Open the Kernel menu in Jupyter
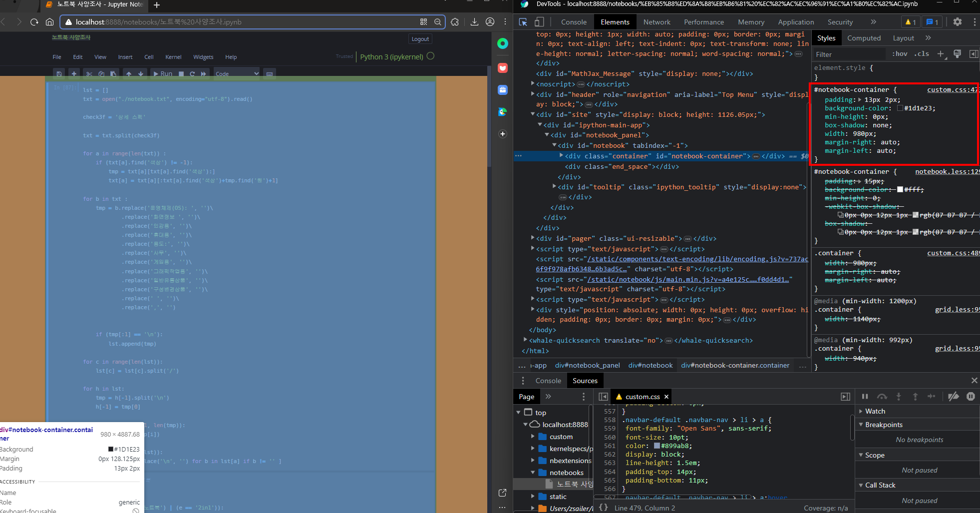980x513 pixels. (173, 57)
